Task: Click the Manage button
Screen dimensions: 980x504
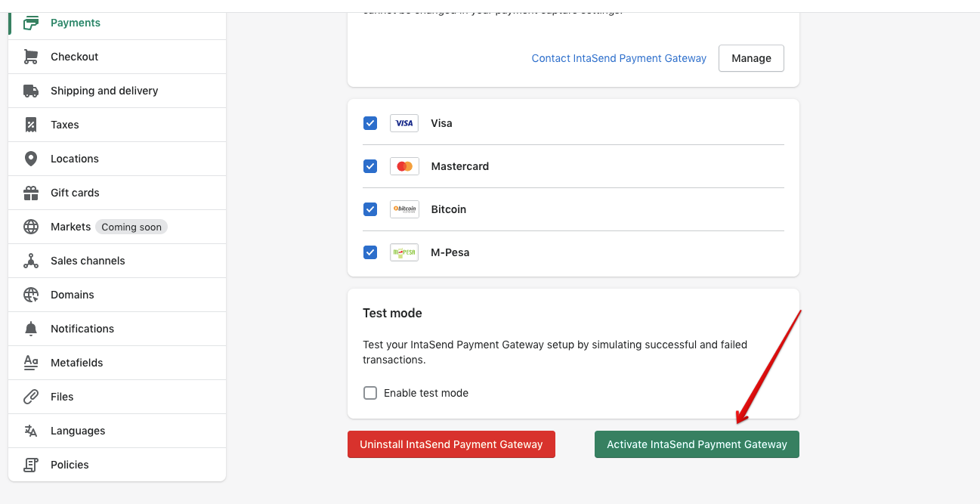Action: pos(751,58)
